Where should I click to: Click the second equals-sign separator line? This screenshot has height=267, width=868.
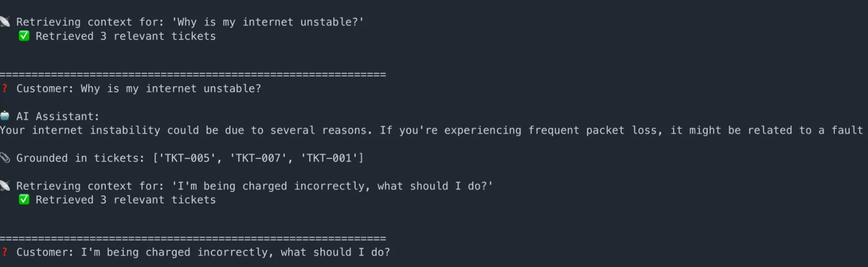tap(193, 238)
